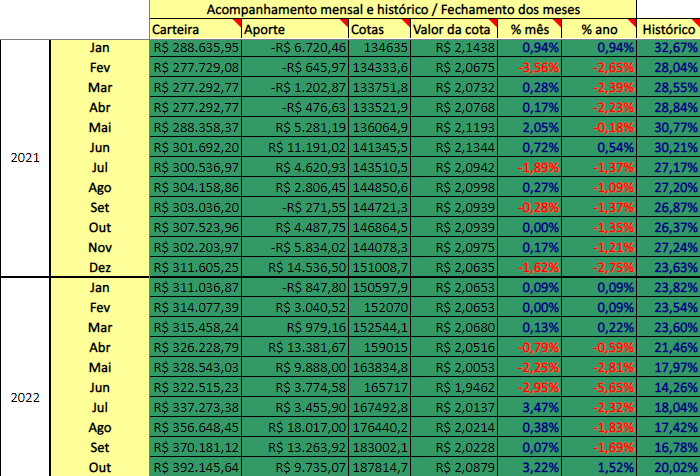The image size is (700, 476).
Task: Click the cell R$ 14.536,50
Action: point(295,267)
